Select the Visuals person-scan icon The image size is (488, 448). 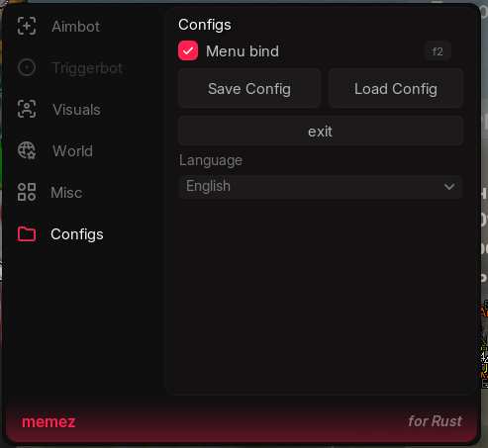tap(27, 109)
